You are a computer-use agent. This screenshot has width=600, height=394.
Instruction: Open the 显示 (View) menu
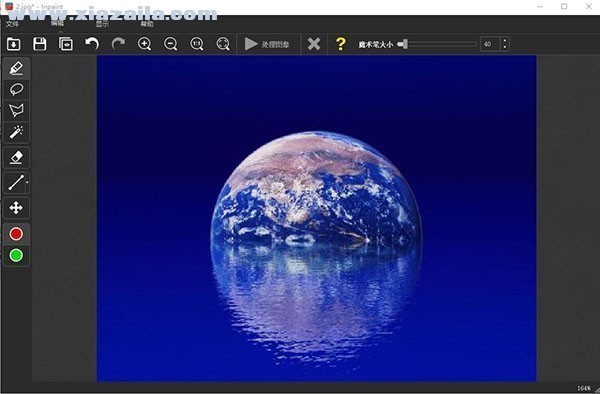[102, 24]
